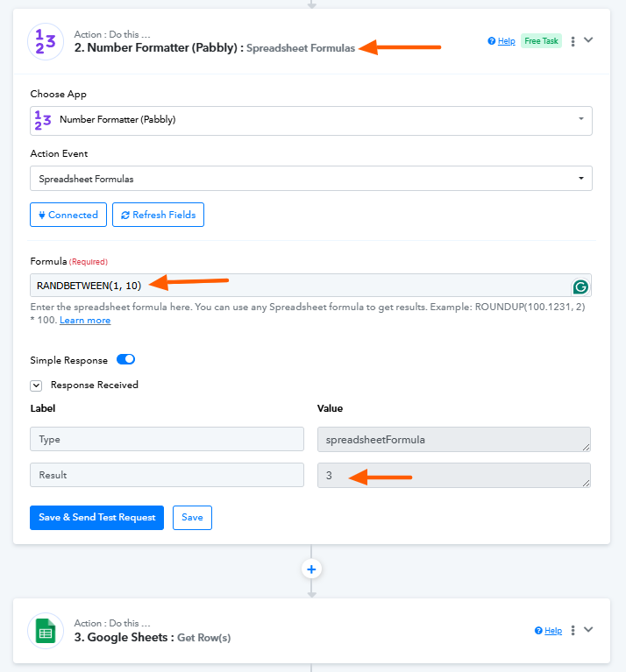Image resolution: width=626 pixels, height=672 pixels.
Task: Click the Number Formatter icon inside Choose App field
Action: pos(43,120)
